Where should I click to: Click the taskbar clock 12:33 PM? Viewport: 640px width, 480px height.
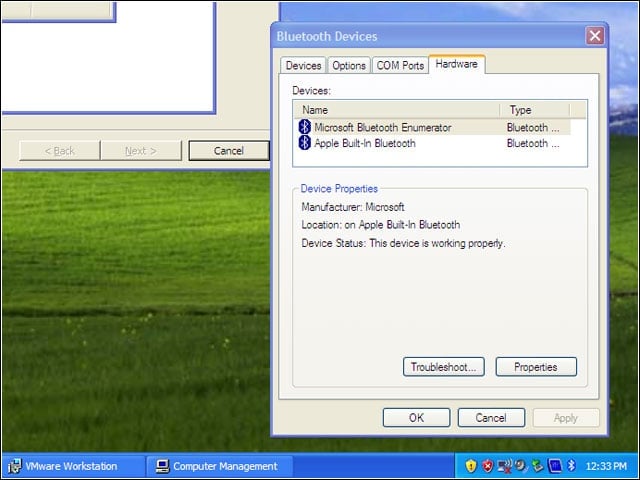pos(606,466)
